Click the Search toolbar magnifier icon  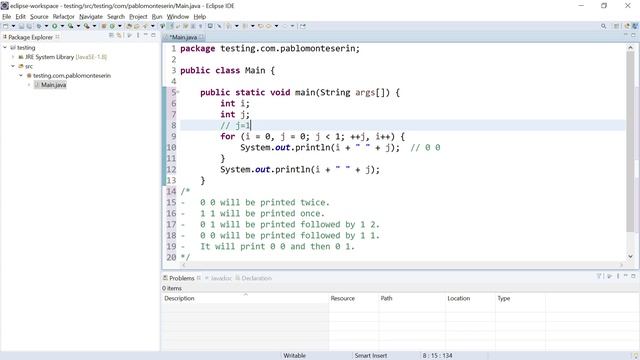tap(145, 26)
